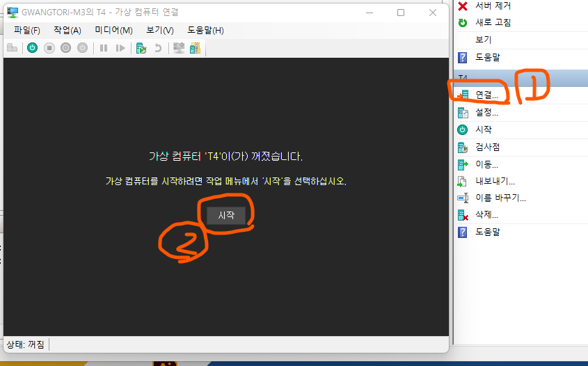
Task: Click 시작 in the T4 actions pane
Action: [484, 129]
